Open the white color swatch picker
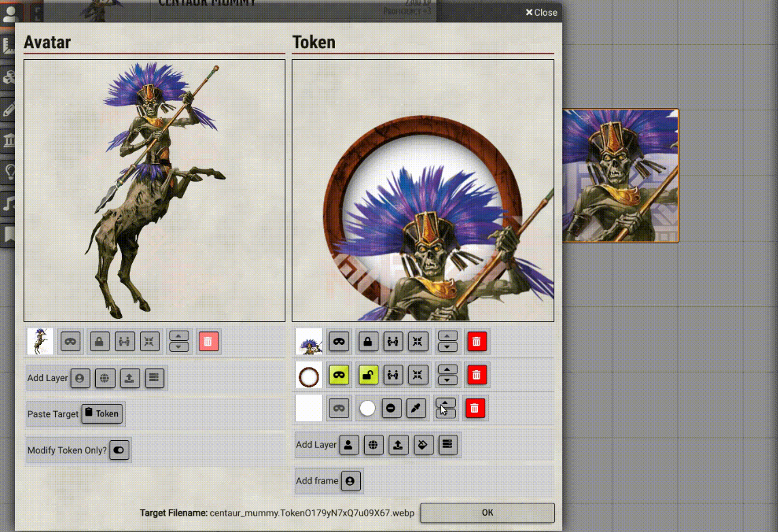Viewport: 778px width, 532px height. tap(368, 408)
